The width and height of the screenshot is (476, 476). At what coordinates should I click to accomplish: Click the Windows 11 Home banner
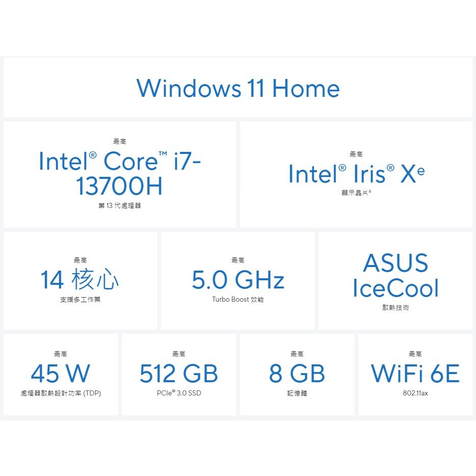click(238, 88)
